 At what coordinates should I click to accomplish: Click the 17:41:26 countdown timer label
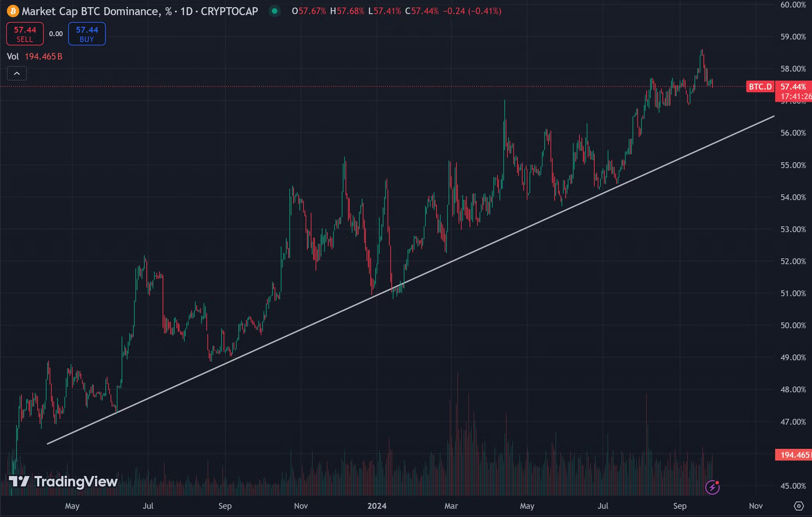pos(795,96)
